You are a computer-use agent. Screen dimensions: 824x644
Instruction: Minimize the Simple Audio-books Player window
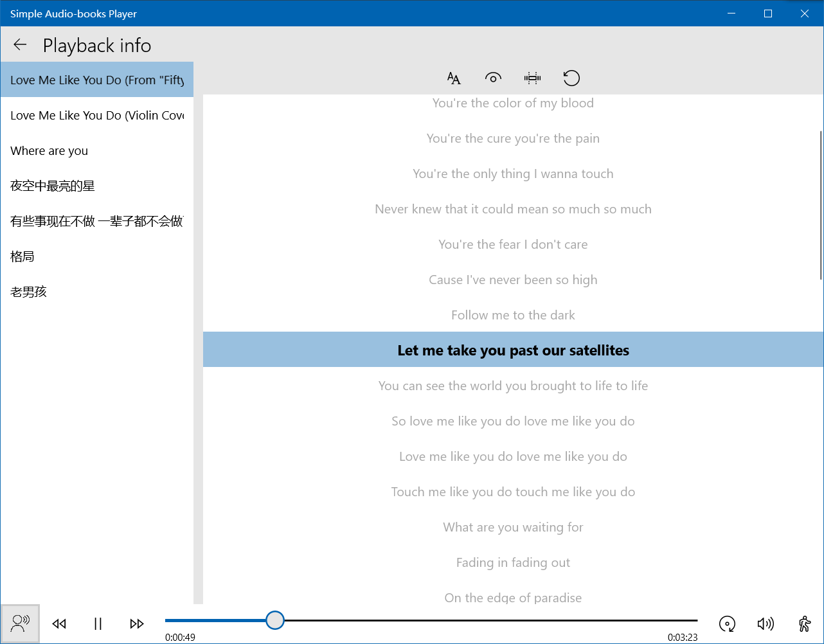click(731, 13)
